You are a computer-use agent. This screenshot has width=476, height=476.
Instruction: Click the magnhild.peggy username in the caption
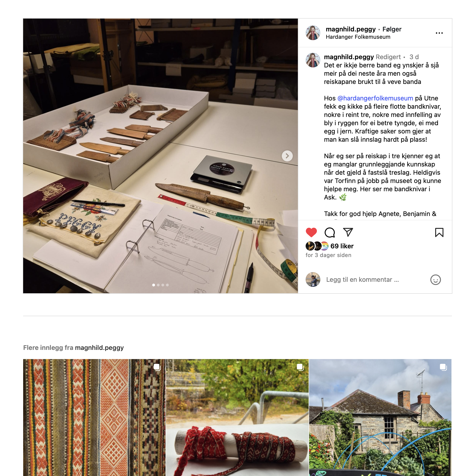click(x=349, y=57)
